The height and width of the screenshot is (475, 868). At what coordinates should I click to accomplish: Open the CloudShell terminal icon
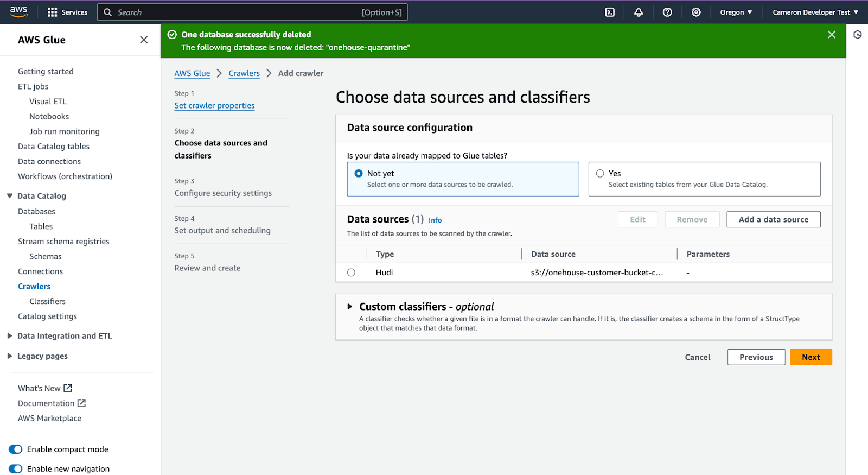(610, 12)
